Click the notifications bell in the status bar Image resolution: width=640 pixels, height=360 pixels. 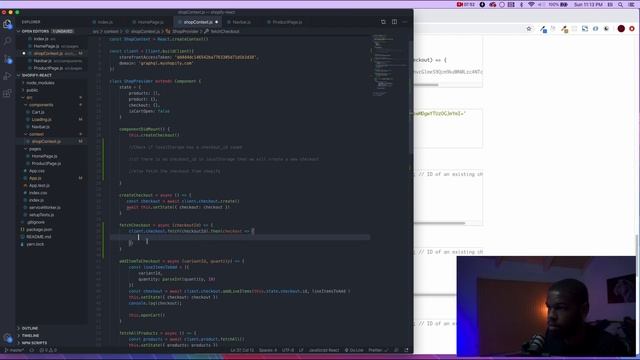pyautogui.click(x=406, y=350)
